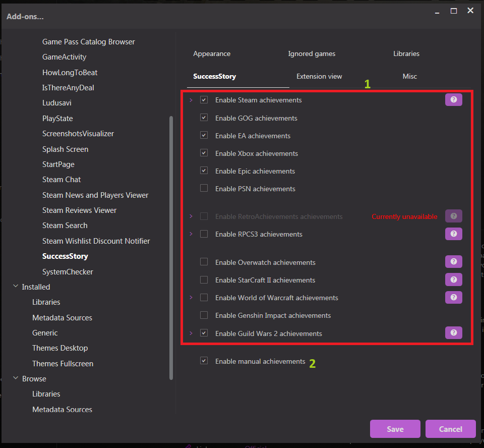Uncheck Enable GOG achievements
This screenshot has width=484, height=448.
(204, 118)
